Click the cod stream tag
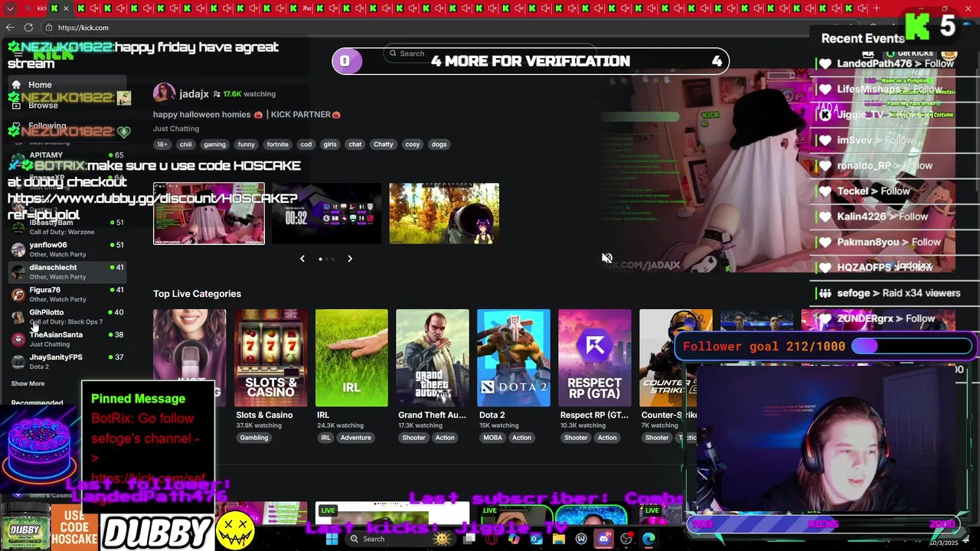 [306, 144]
